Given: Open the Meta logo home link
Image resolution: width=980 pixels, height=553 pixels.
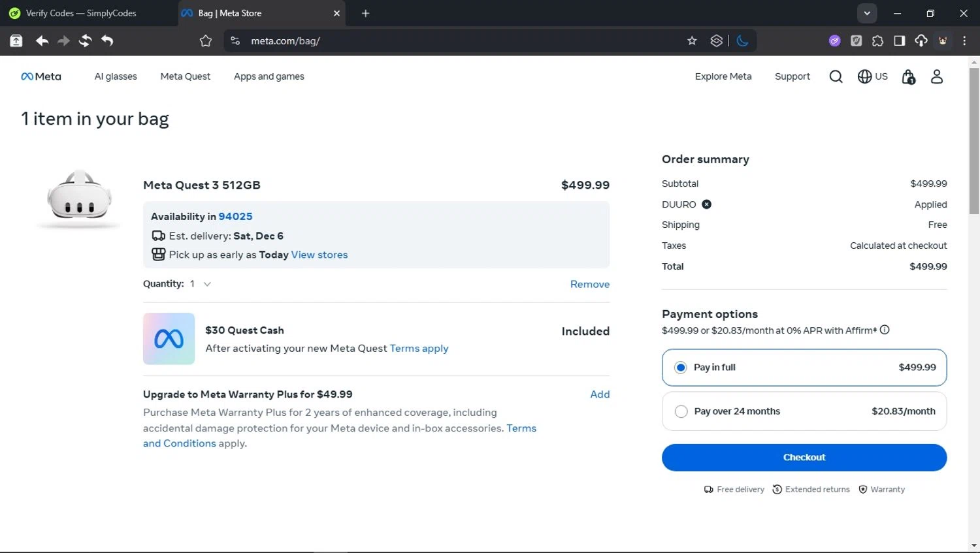Looking at the screenshot, I should click(x=41, y=76).
